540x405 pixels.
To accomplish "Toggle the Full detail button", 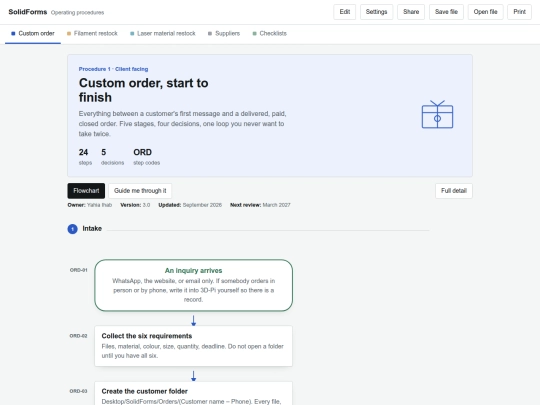I will pos(454,191).
